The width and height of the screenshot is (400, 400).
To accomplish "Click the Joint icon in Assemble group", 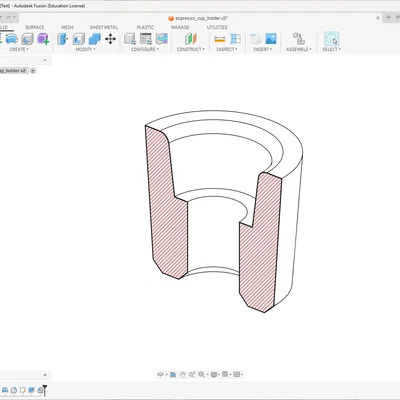I will pos(299,39).
